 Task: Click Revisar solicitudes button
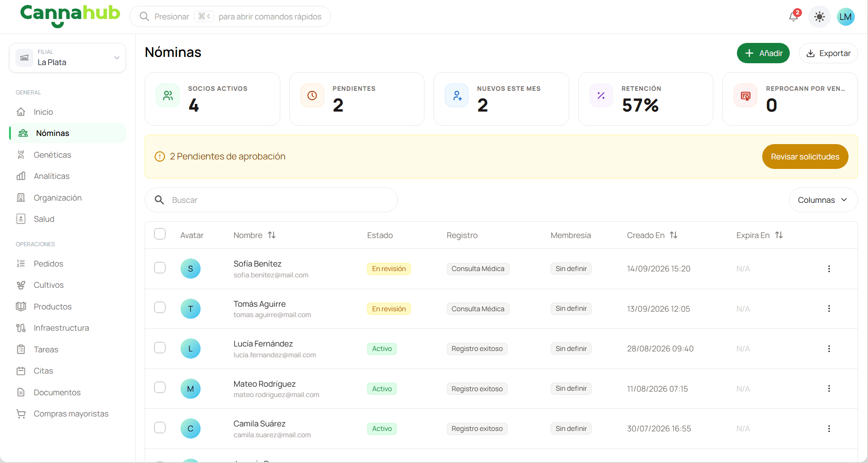click(805, 157)
